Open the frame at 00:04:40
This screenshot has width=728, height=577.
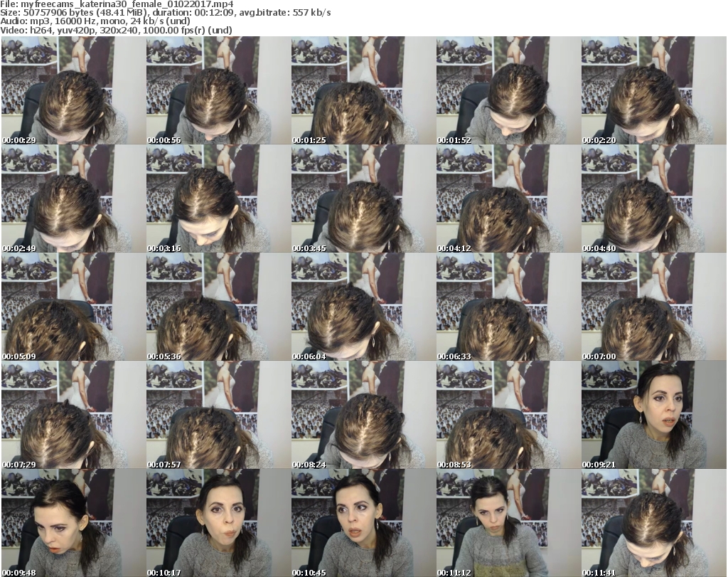(x=654, y=198)
